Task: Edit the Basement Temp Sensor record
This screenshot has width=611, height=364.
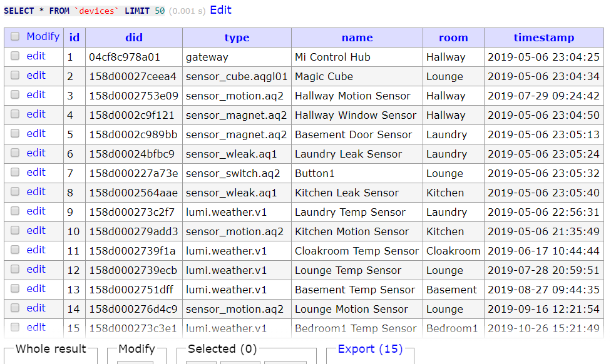Action: 36,289
